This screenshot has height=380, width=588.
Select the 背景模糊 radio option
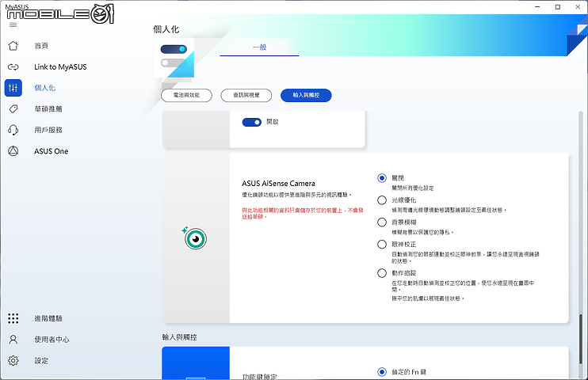pyautogui.click(x=382, y=222)
